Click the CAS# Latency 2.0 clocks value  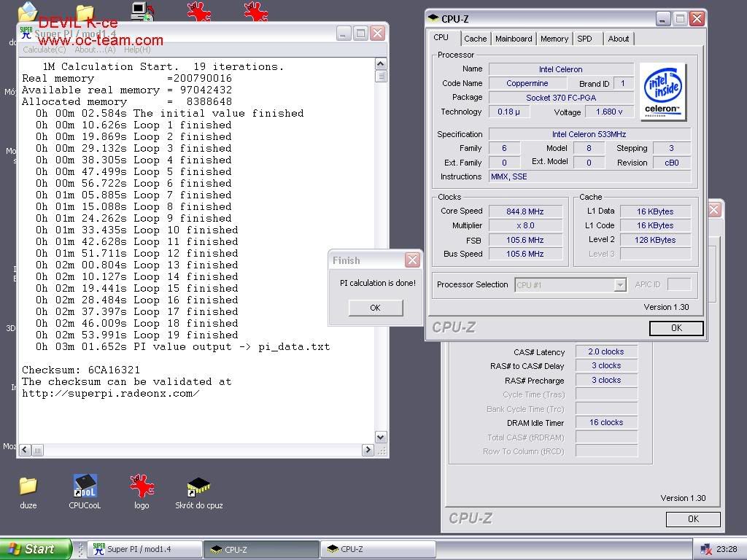point(606,351)
